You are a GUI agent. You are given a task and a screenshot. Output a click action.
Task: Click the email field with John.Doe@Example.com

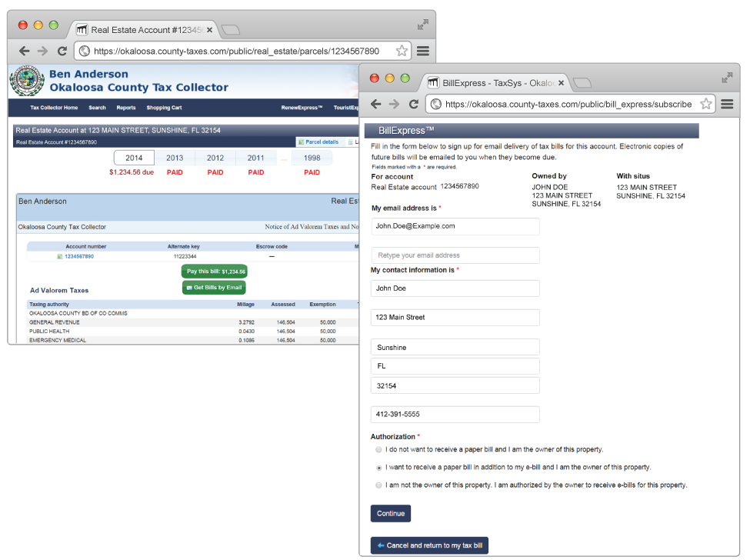click(x=455, y=226)
